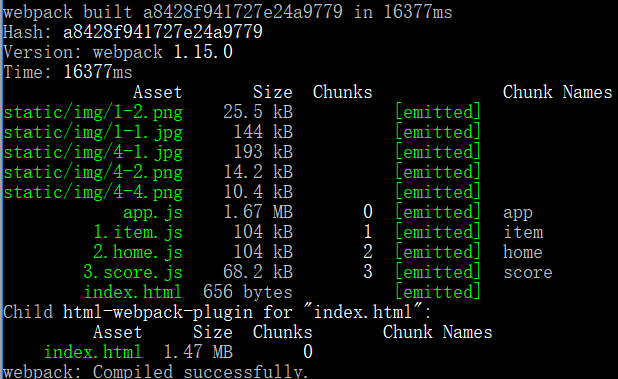Click the 14.2 kB size value

click(x=258, y=172)
